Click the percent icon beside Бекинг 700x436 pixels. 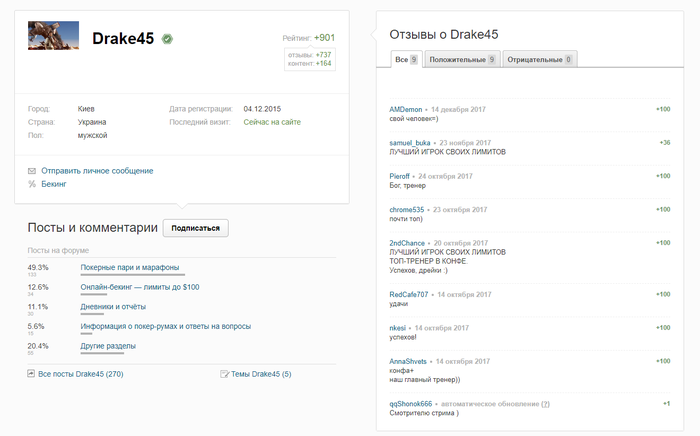pyautogui.click(x=32, y=184)
